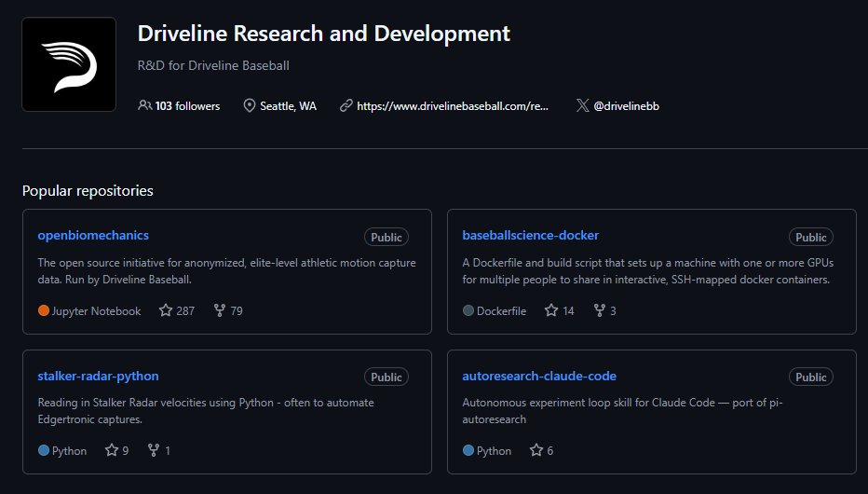This screenshot has height=494, width=868.
Task: Click the Driveline organization logo avatar
Action: point(69,64)
